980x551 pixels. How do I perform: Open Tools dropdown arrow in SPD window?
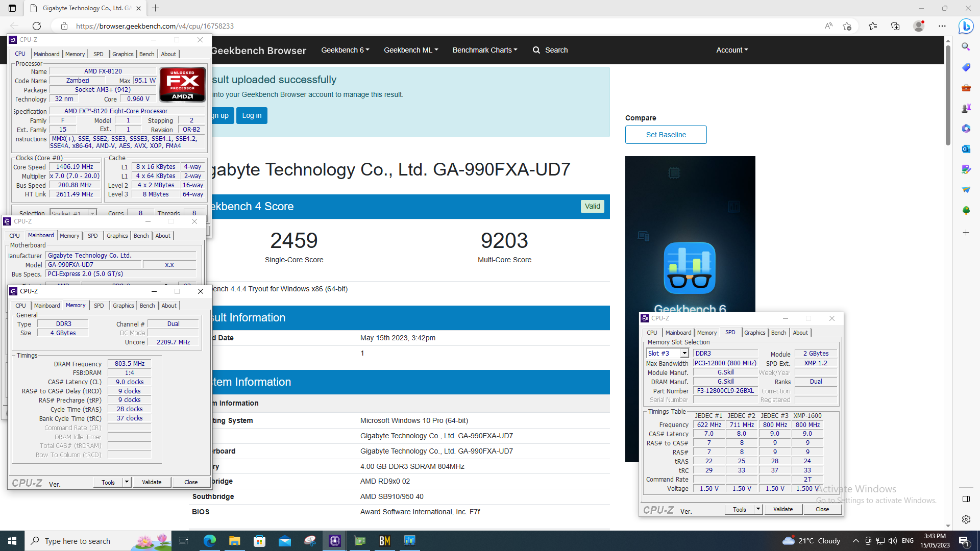click(x=758, y=509)
